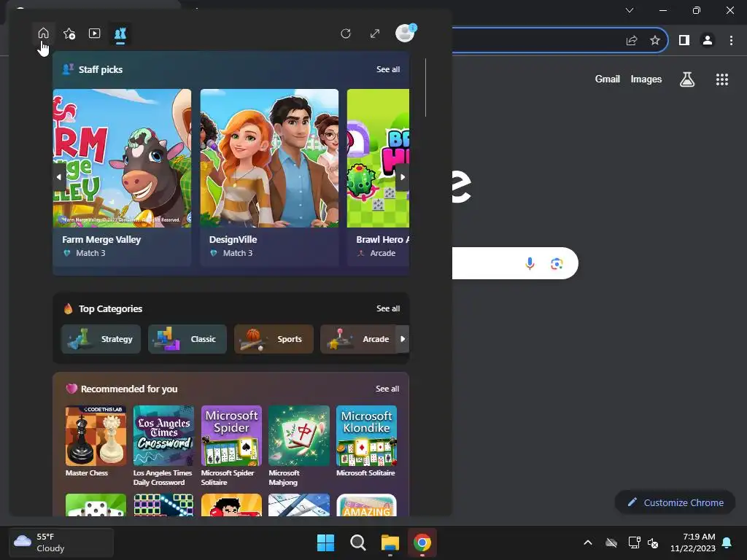This screenshot has width=747, height=560.
Task: Search by voice microphone icon
Action: 530,263
